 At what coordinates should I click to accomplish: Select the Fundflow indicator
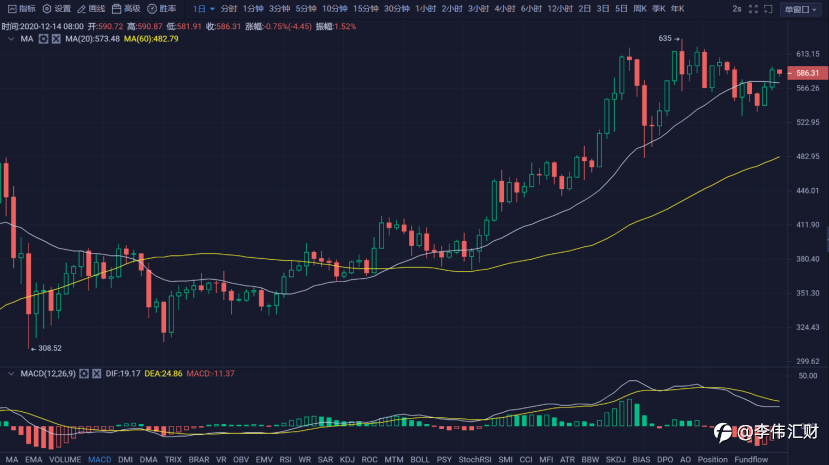click(x=751, y=459)
